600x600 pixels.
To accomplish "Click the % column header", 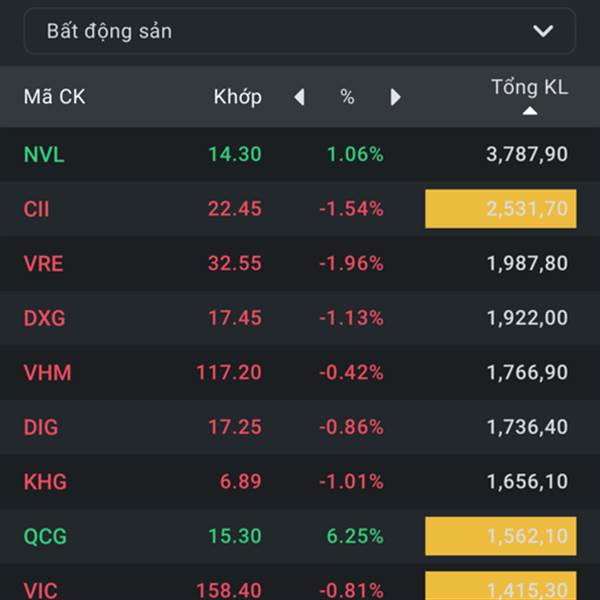I will (347, 97).
